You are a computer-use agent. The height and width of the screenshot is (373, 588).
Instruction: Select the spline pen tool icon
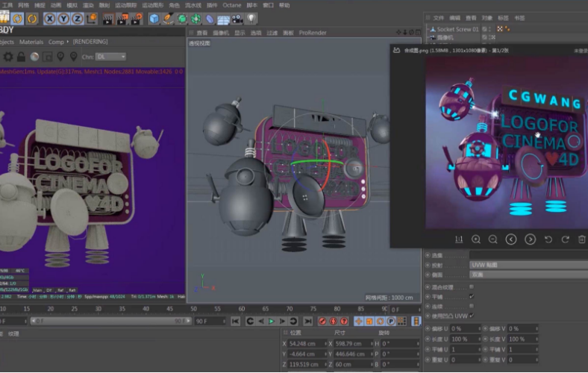click(168, 19)
